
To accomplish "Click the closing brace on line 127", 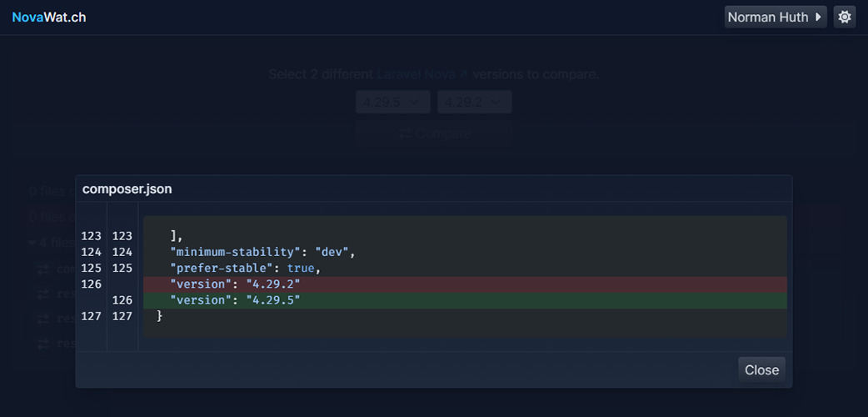I will [x=160, y=316].
